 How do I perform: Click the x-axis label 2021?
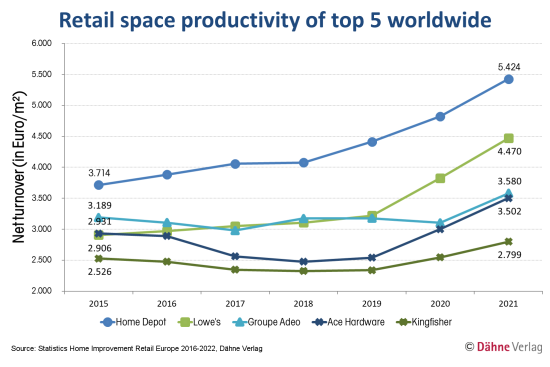click(508, 304)
